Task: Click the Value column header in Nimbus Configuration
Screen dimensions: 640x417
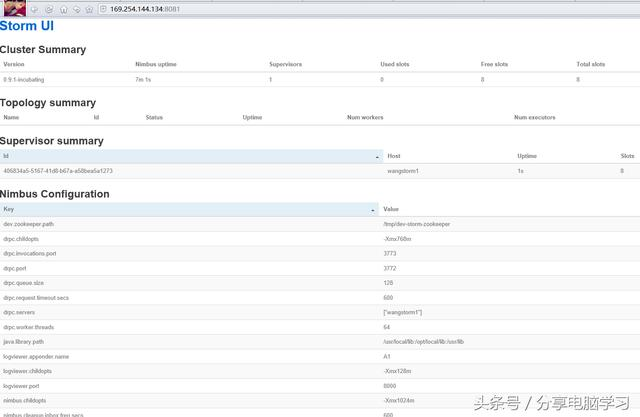Action: coord(391,209)
